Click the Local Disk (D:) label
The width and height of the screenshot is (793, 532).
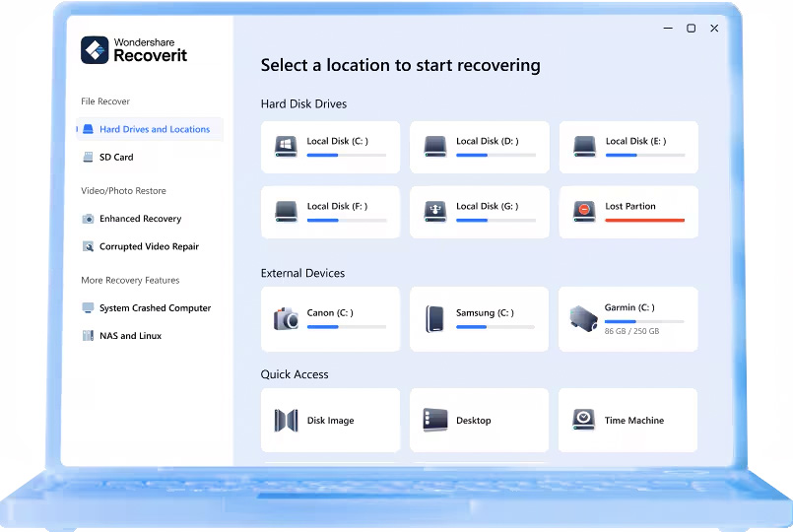click(x=487, y=141)
